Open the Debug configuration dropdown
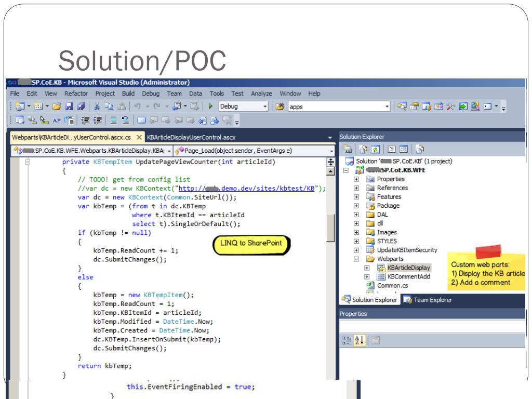The image size is (532, 399). [265, 107]
